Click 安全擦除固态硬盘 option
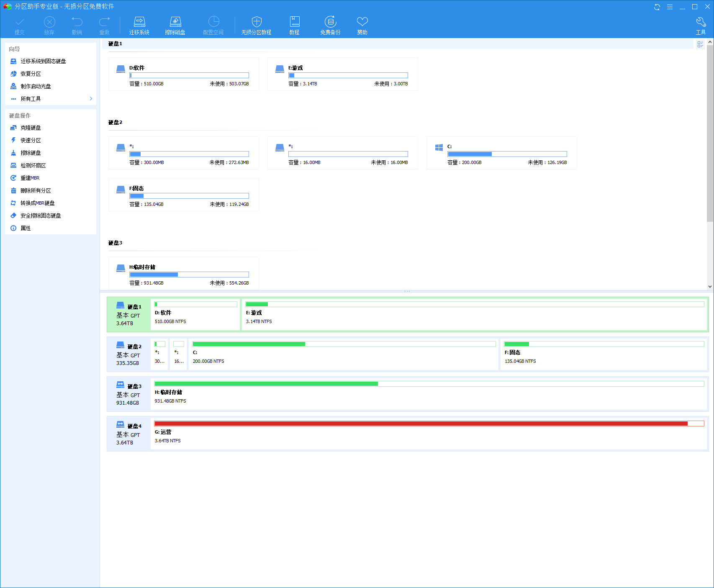The height and width of the screenshot is (588, 714). 41,216
